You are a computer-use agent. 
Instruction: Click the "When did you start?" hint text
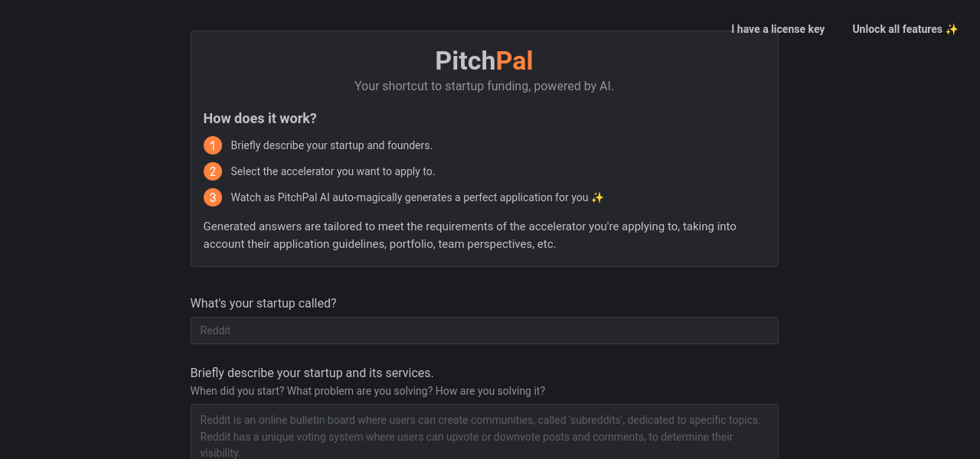click(367, 391)
